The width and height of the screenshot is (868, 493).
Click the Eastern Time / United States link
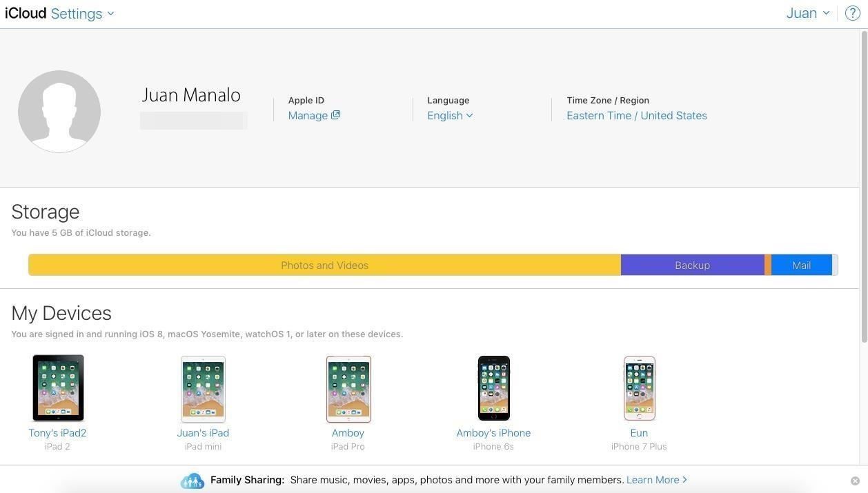(x=637, y=115)
